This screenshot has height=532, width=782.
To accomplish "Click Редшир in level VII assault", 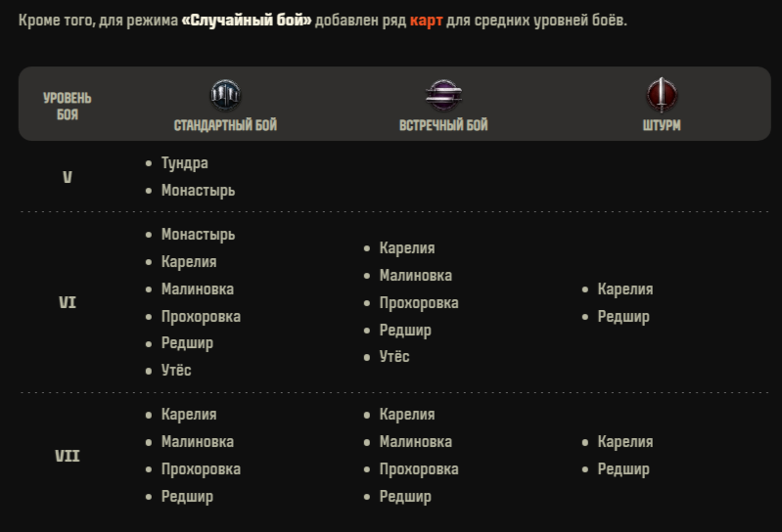I will [623, 469].
